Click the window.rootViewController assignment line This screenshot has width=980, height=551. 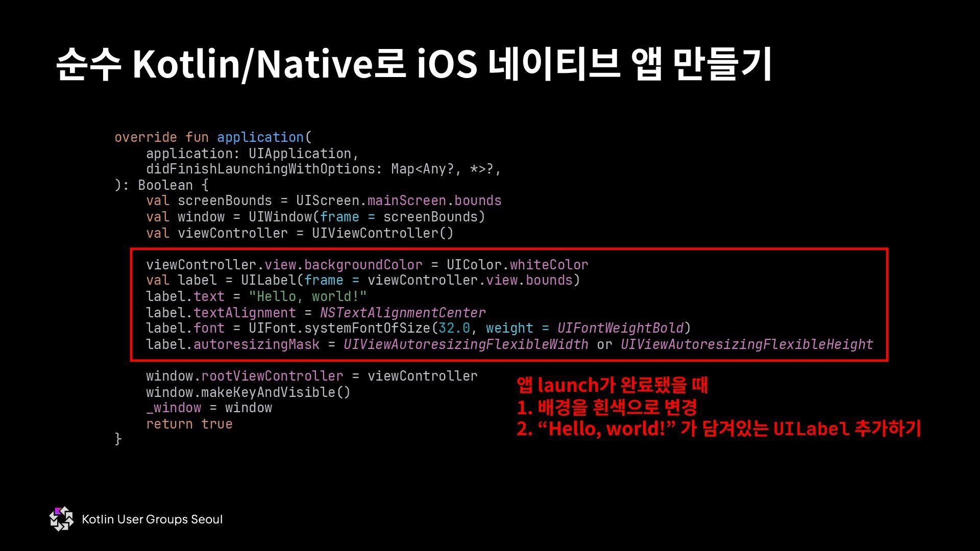click(311, 376)
